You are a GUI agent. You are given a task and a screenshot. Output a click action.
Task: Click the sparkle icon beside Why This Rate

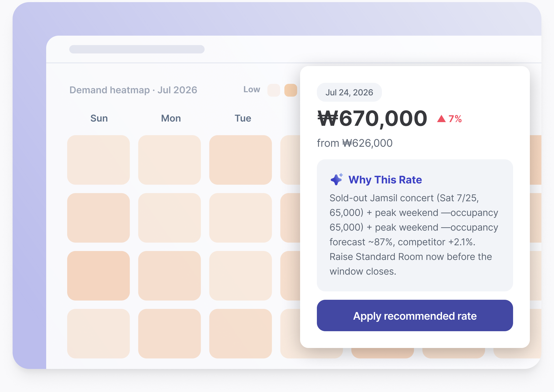pos(337,179)
